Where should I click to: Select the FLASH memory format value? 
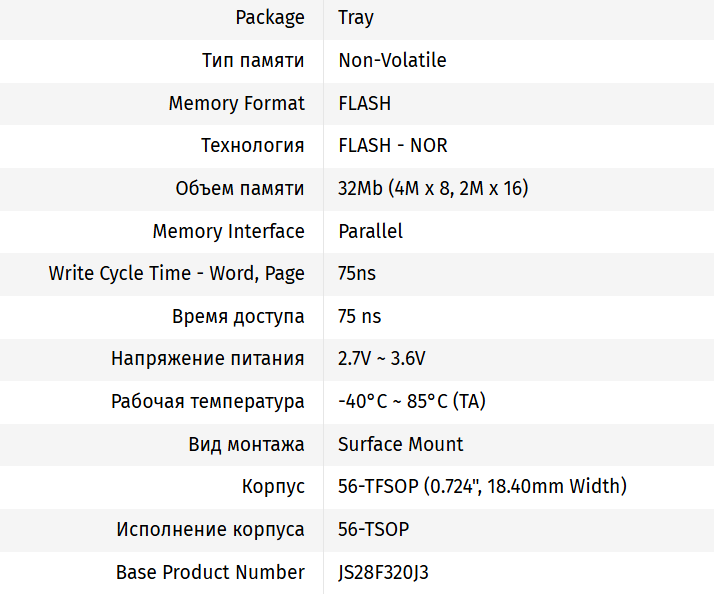[x=364, y=103]
